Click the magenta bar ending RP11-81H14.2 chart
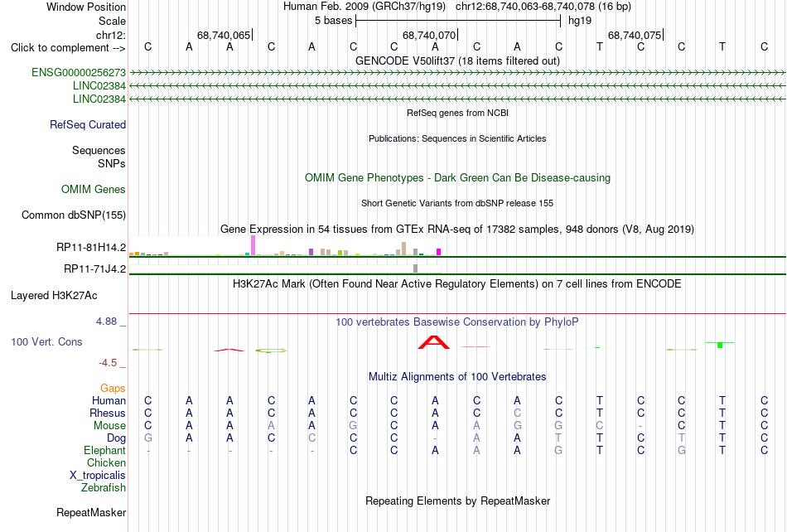The image size is (787, 532). click(439, 252)
